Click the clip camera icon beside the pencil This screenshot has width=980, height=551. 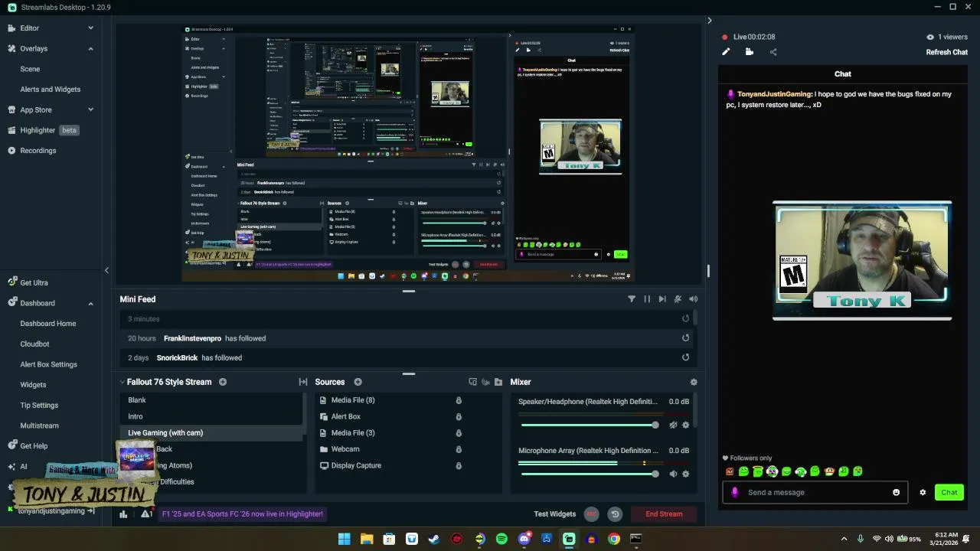pos(750,52)
